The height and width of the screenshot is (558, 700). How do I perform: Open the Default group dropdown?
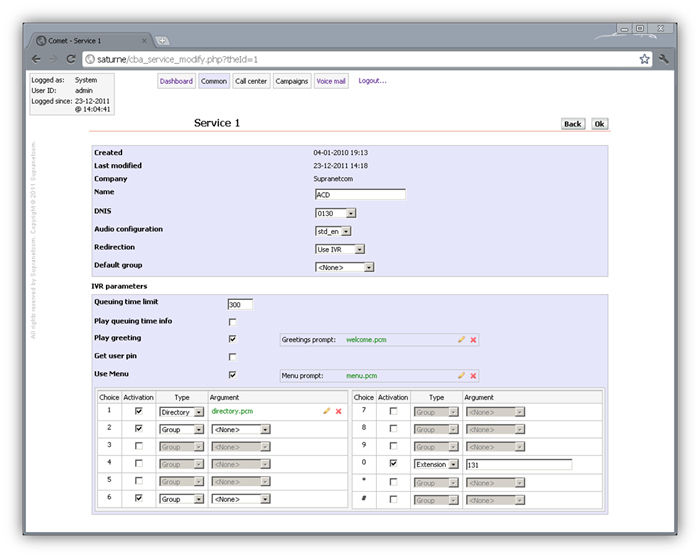pyautogui.click(x=344, y=267)
